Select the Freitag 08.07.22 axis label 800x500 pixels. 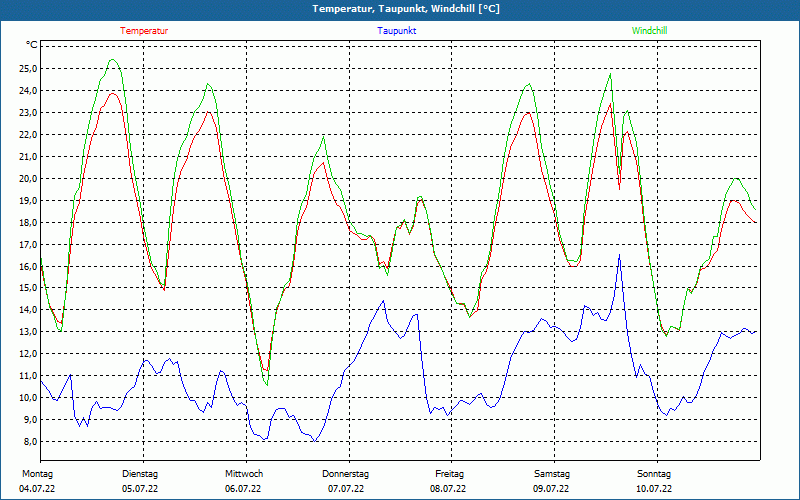pos(448,481)
